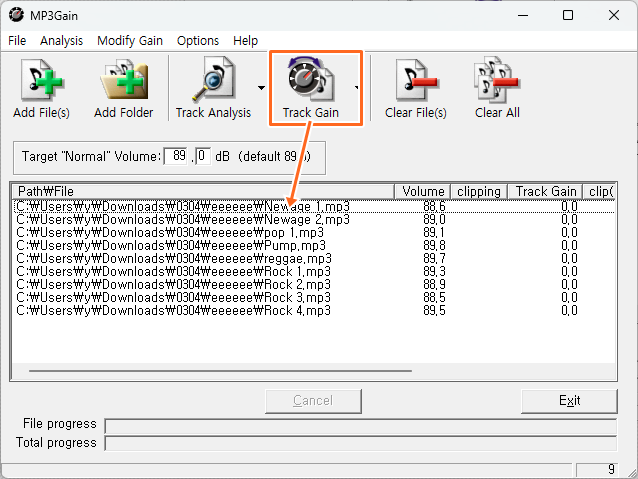Select the Pump.mp3 row
Screen dimensions: 638x479
point(314,245)
